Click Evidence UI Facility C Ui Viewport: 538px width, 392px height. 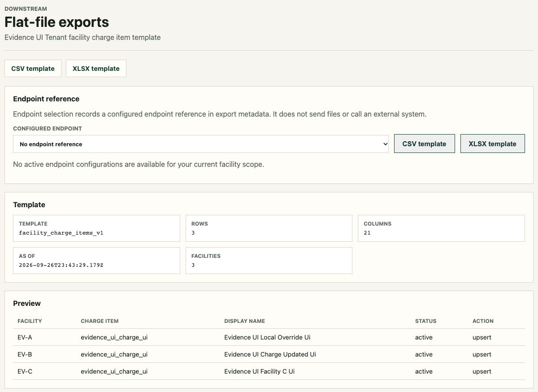point(259,371)
